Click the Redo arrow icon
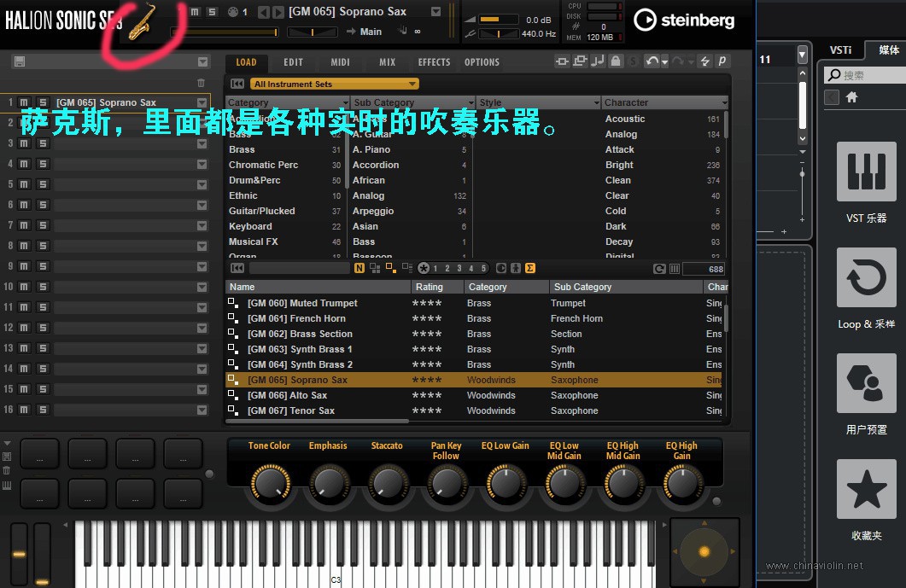This screenshot has height=588, width=906. click(678, 61)
